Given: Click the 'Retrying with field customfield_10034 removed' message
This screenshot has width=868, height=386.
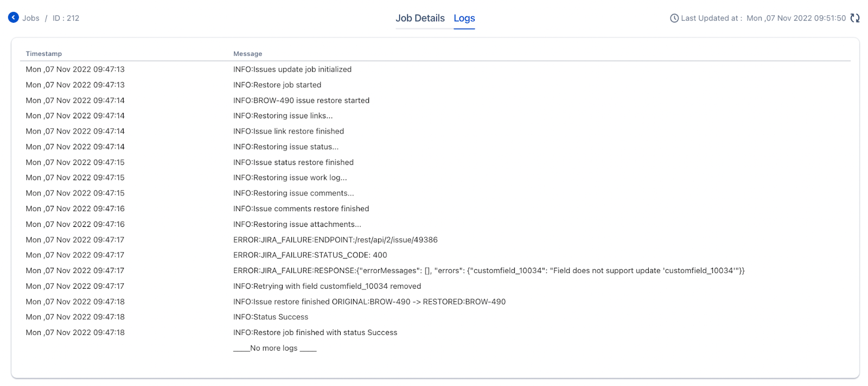Looking at the screenshot, I should pos(327,286).
